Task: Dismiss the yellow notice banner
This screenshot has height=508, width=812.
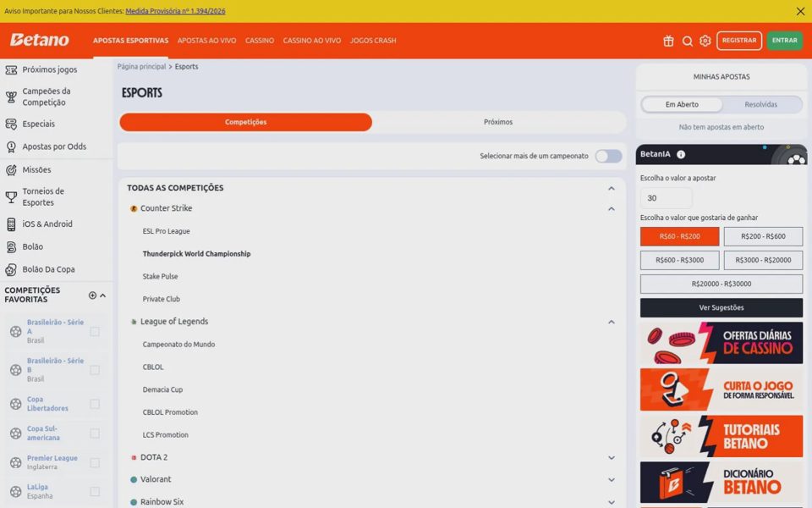Action: 800,11
